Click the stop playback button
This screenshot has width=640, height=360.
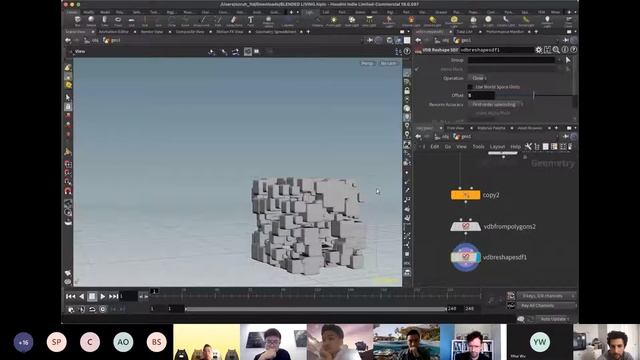tap(92, 296)
